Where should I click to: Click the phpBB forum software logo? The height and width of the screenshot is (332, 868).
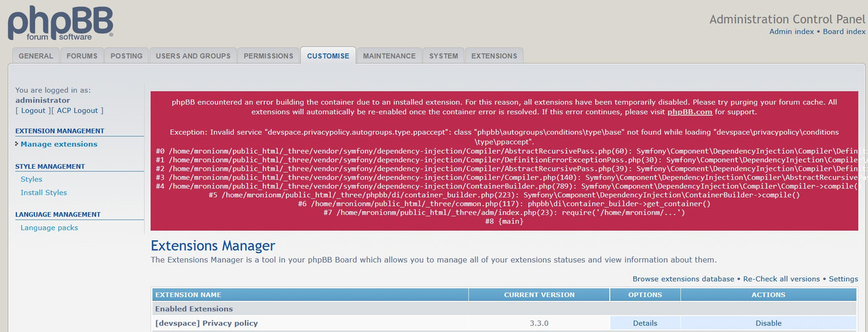60,23
